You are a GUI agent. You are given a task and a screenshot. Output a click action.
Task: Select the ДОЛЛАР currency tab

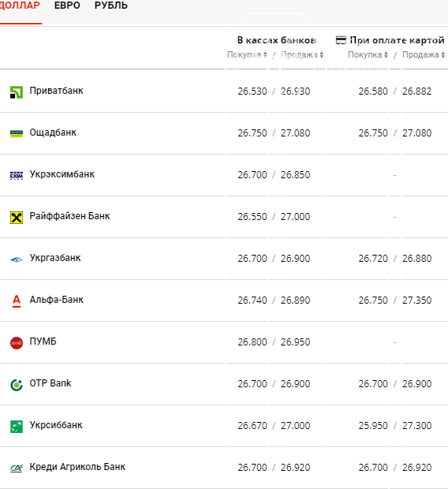coord(20,6)
